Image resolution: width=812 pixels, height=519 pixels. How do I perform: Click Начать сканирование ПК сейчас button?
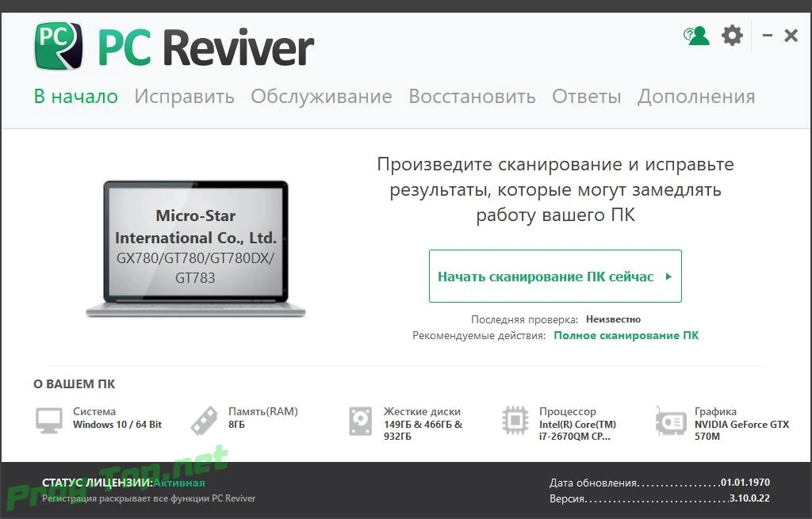555,276
